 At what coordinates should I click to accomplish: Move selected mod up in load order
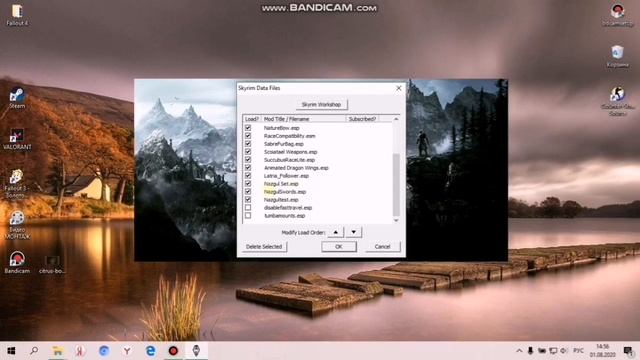(x=336, y=232)
